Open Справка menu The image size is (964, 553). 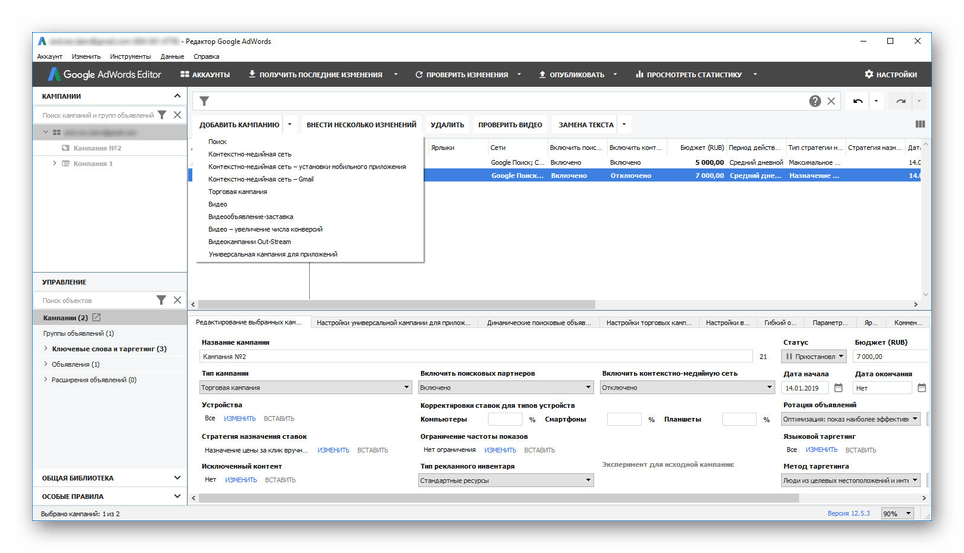(x=207, y=57)
